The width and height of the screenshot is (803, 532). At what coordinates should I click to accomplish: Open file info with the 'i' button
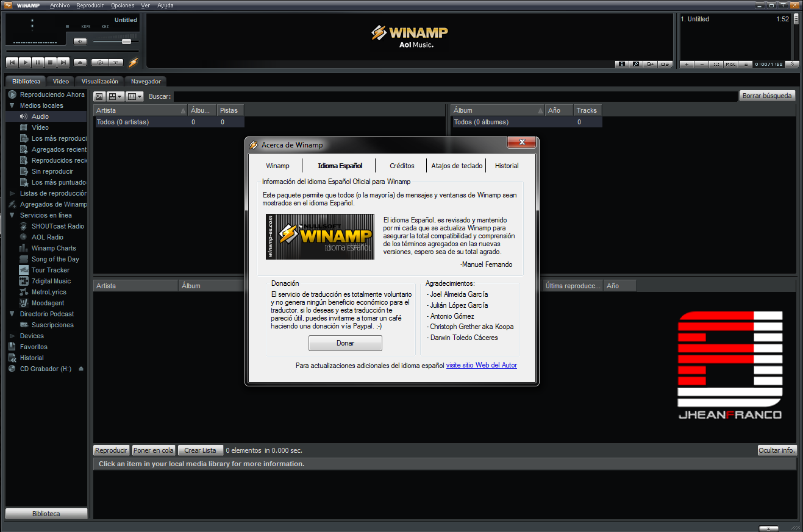point(622,64)
